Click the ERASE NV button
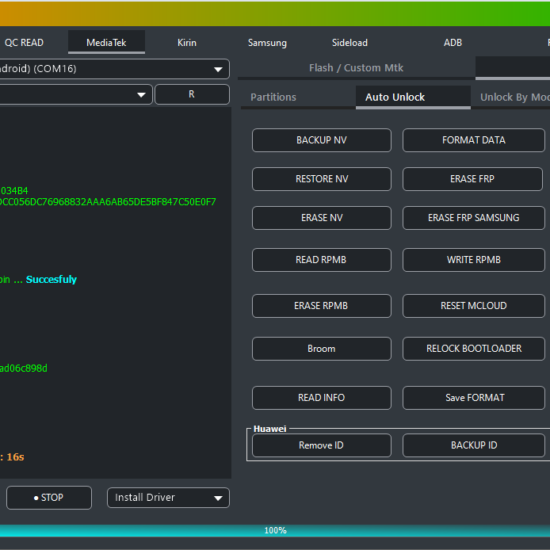Screen dimensions: 550x550 [322, 218]
